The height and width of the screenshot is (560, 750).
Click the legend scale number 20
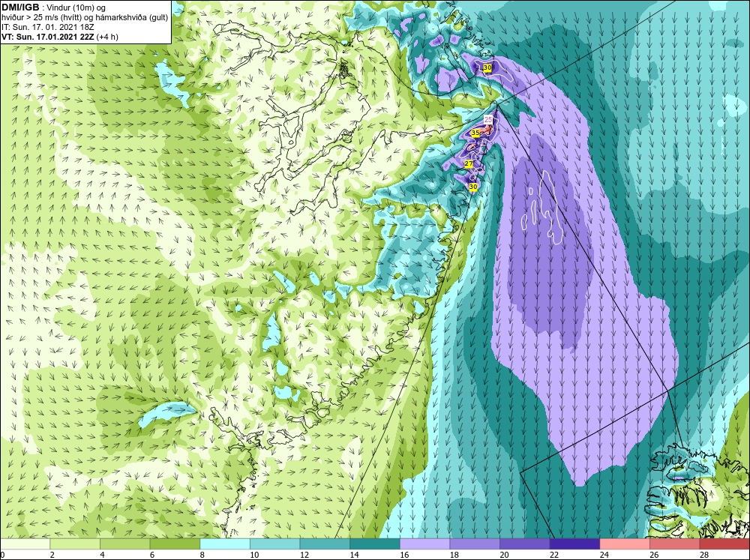[505, 555]
